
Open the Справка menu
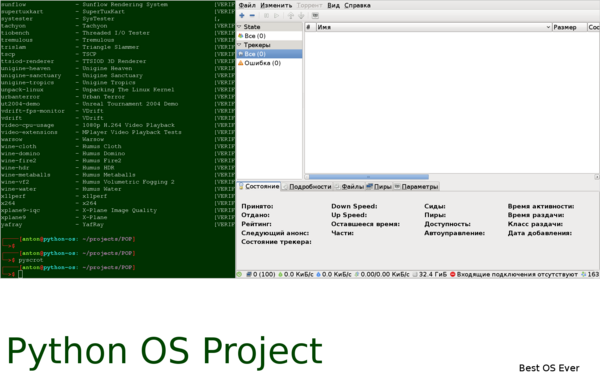357,5
